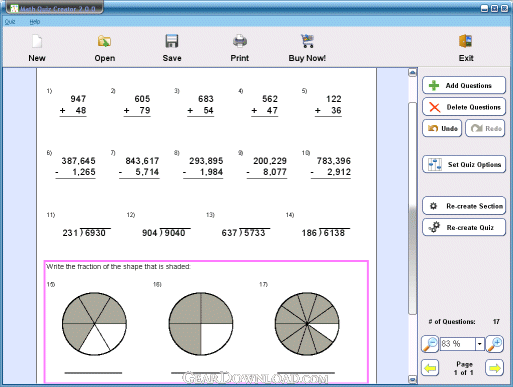Click the scrollbar up arrow
Viewport: 513px width, 387px height.
tap(412, 72)
